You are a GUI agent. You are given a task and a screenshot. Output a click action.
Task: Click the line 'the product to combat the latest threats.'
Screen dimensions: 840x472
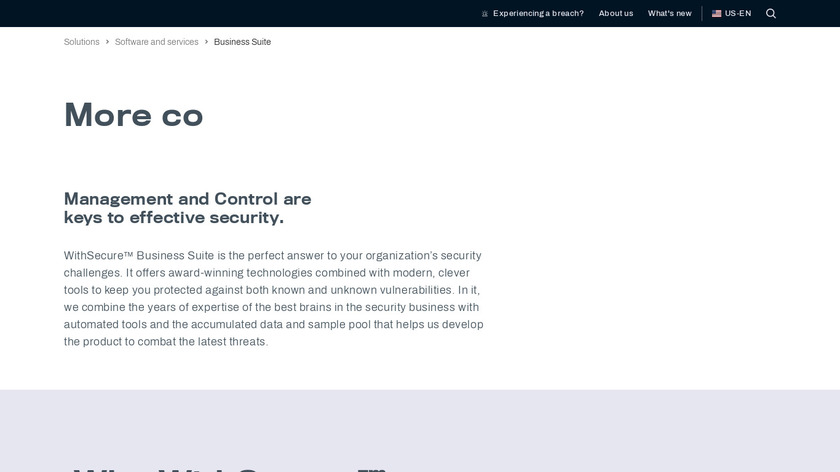click(166, 342)
